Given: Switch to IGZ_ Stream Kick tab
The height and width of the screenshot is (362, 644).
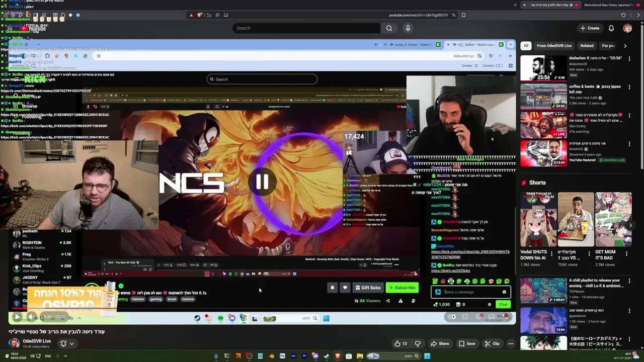Looking at the screenshot, I should (x=474, y=45).
